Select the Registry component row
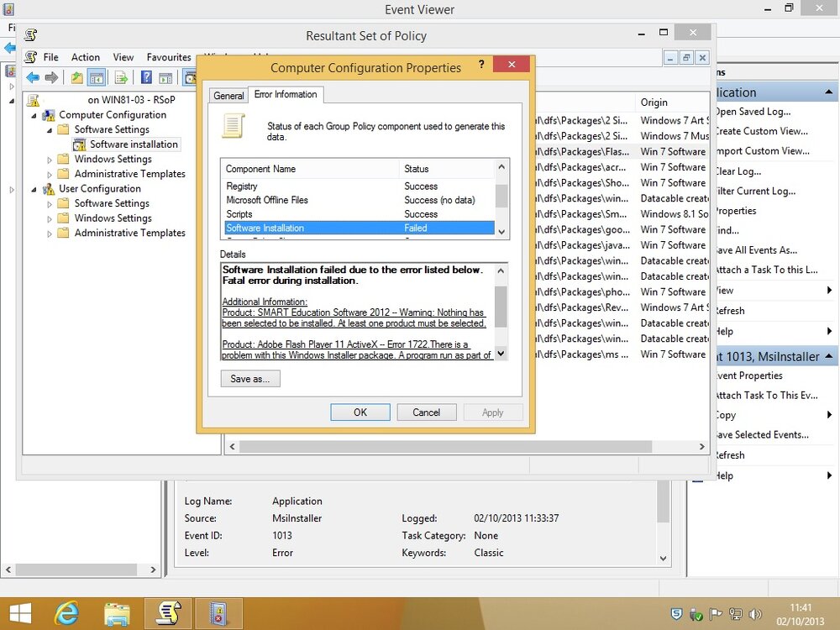Screen dimensions: 840x630 coord(359,186)
